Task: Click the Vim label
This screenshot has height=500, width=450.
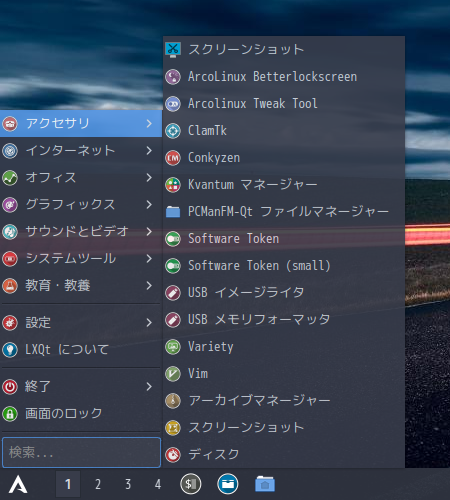Action: click(x=198, y=374)
